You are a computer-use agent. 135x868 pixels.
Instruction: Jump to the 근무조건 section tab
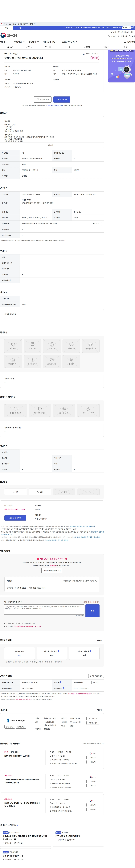point(29,47)
